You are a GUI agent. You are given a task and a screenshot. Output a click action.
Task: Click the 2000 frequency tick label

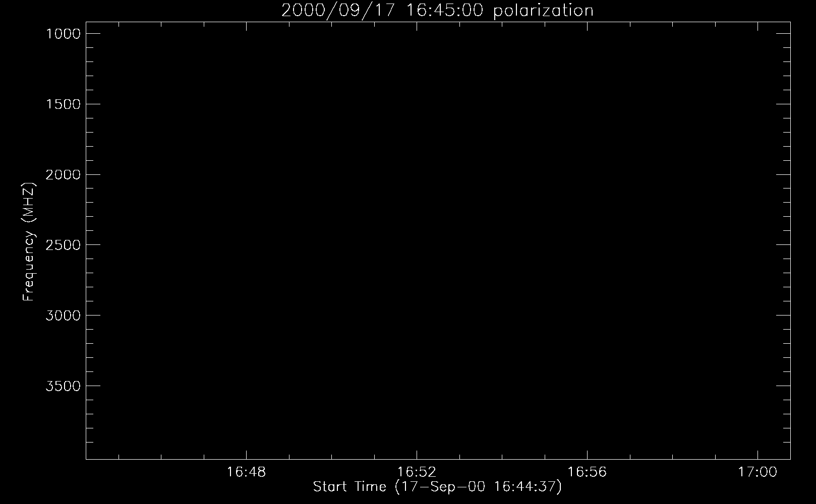click(63, 175)
